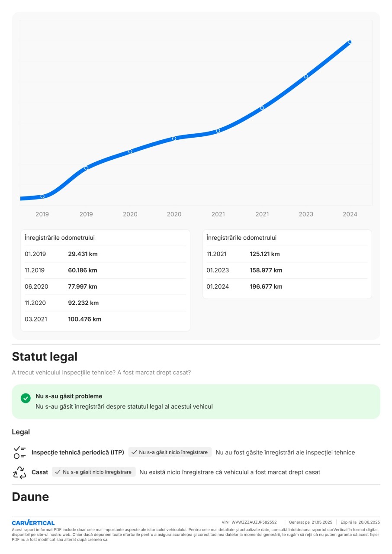Select the 77.997 km odometer value

83,287
